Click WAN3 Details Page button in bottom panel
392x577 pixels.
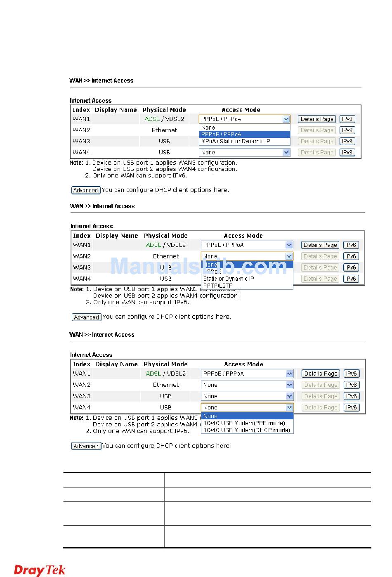pos(321,396)
